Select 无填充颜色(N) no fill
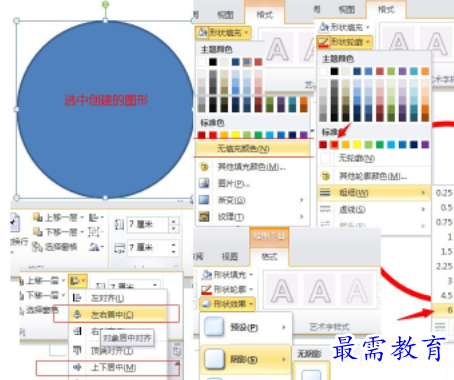454x380 pixels. click(252, 148)
